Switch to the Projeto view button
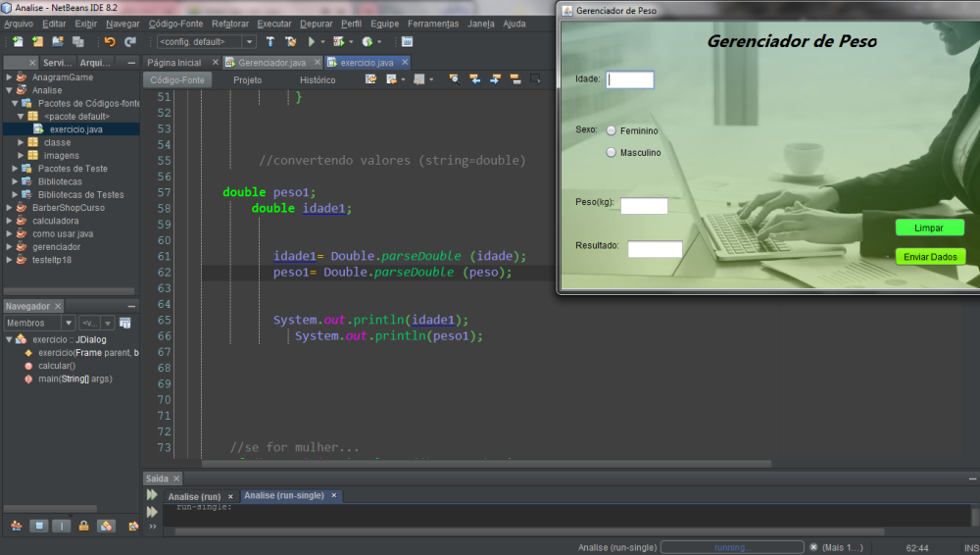The width and height of the screenshot is (980, 555). [248, 80]
